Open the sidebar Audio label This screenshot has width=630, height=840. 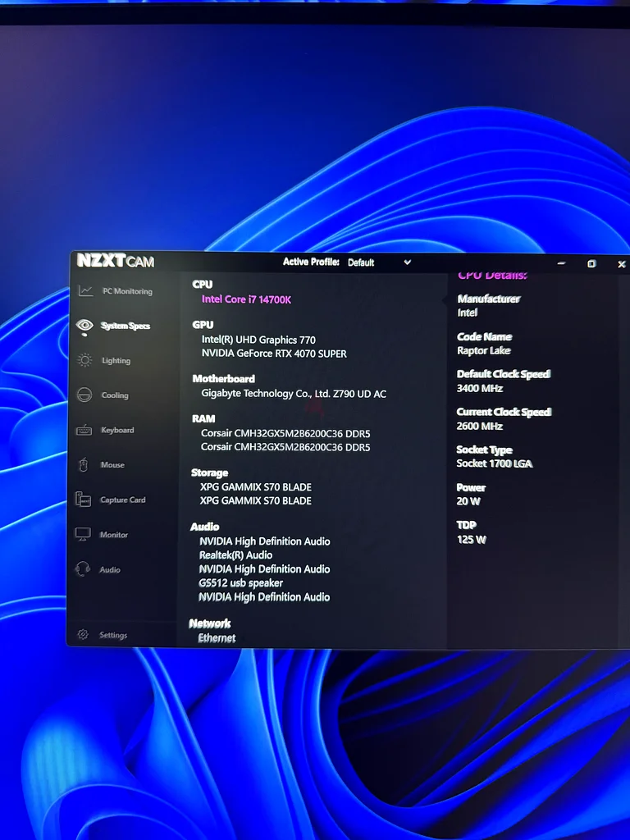(110, 570)
